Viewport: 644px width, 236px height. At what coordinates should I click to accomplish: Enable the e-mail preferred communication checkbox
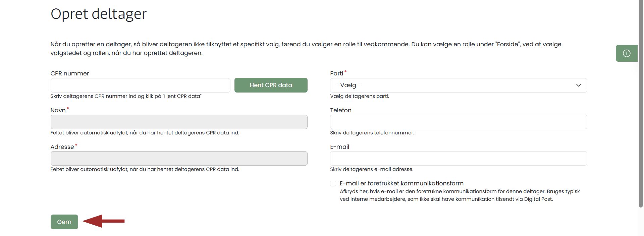pos(333,183)
